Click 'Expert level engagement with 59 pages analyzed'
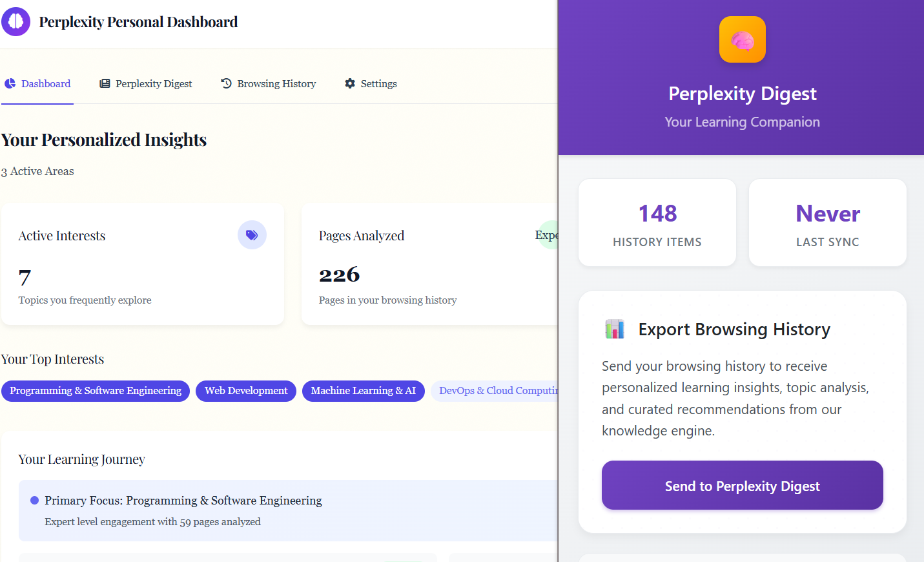This screenshot has width=924, height=562. click(x=153, y=522)
